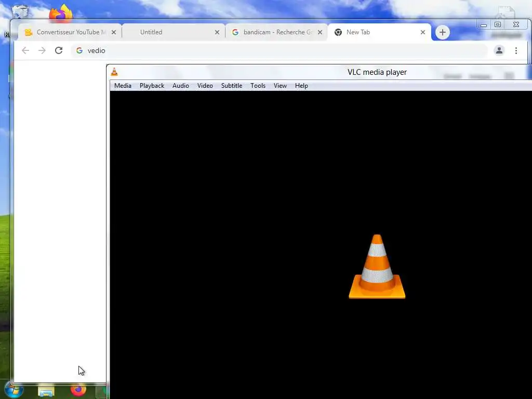Click the large VLC cone logo
Screen dimensions: 532x399
point(377,267)
